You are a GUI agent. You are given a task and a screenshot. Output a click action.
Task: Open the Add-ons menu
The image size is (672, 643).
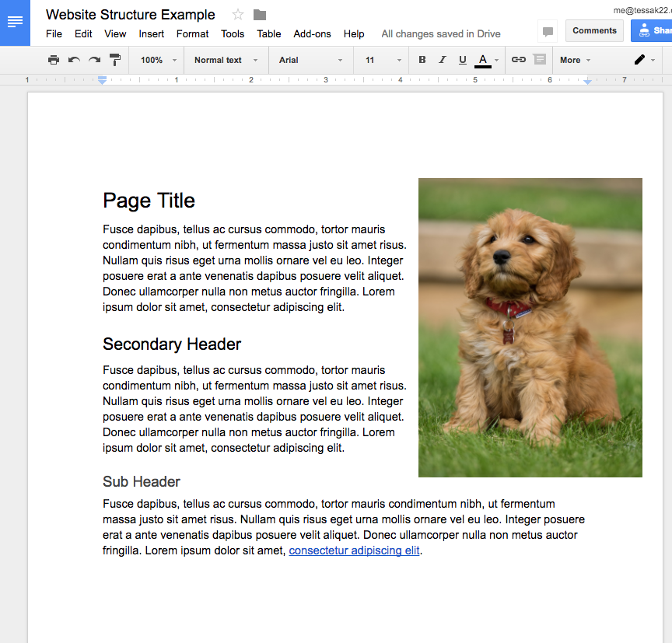tap(313, 34)
